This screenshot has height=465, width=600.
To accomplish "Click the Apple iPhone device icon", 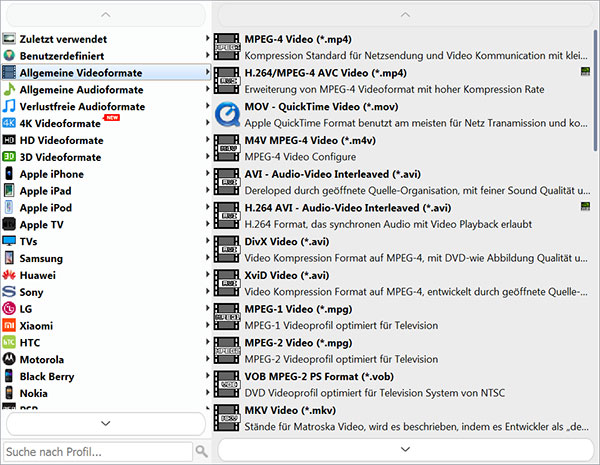I will pos(9,173).
